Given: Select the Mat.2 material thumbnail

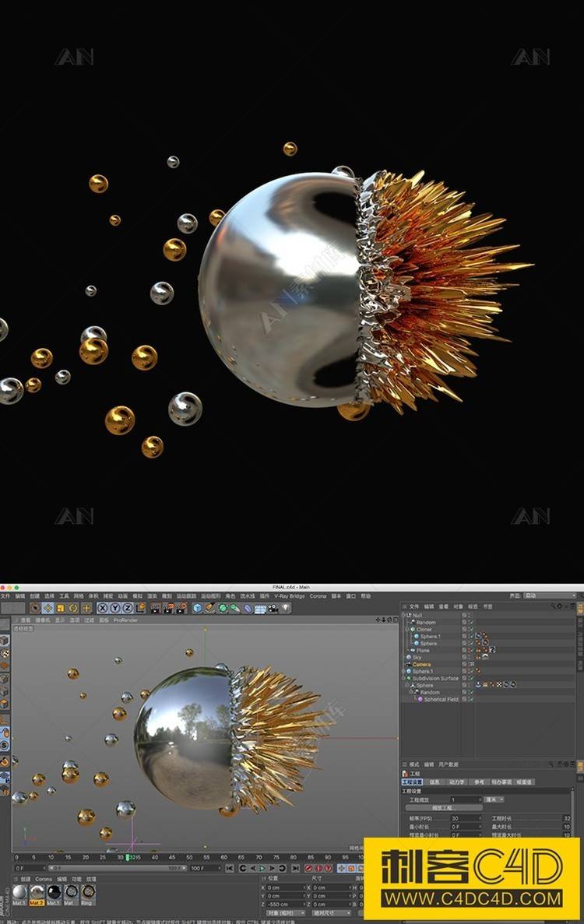Looking at the screenshot, I should click(37, 895).
